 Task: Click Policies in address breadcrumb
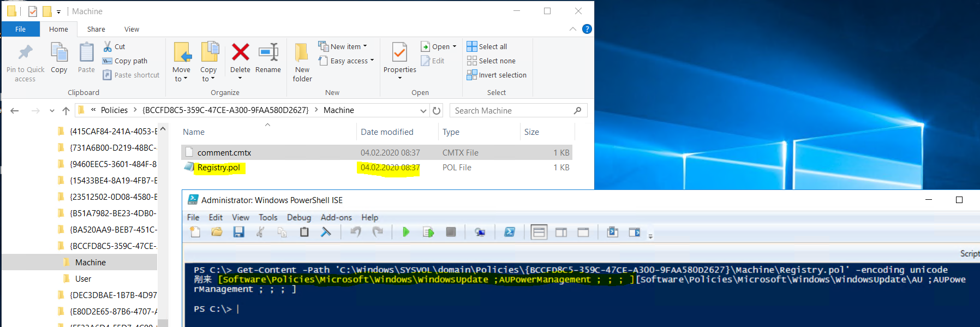(114, 110)
